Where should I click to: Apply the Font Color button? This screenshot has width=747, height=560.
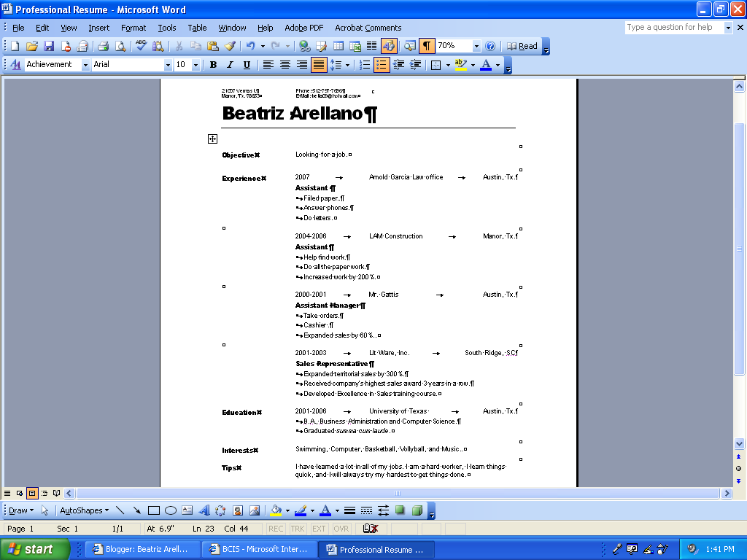click(x=486, y=65)
